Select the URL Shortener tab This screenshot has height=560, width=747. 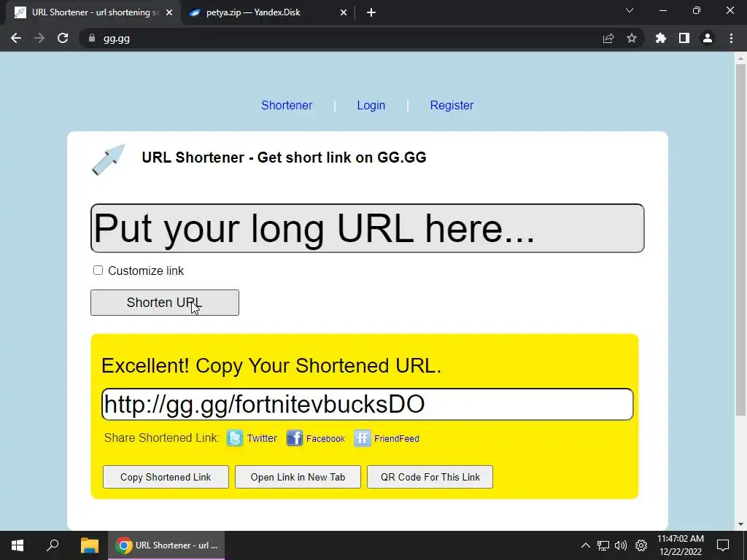93,13
